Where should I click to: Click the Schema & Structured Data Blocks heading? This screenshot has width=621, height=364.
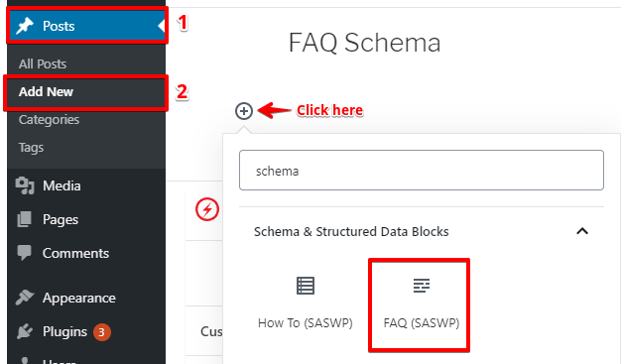[351, 231]
